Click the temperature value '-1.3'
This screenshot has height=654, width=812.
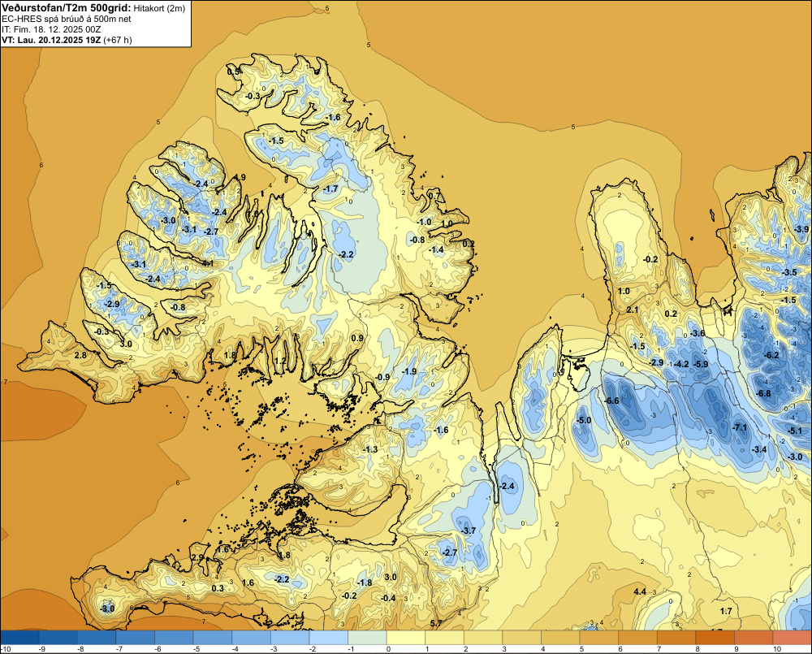pos(371,449)
